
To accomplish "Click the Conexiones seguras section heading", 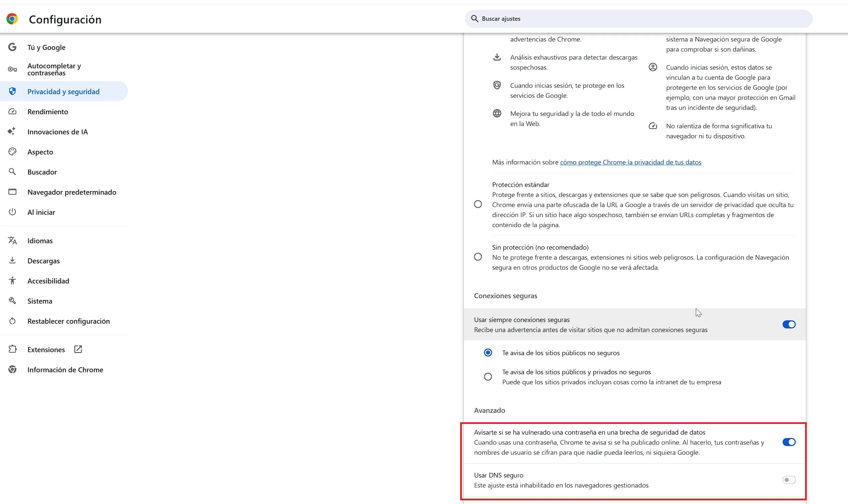I will click(505, 296).
